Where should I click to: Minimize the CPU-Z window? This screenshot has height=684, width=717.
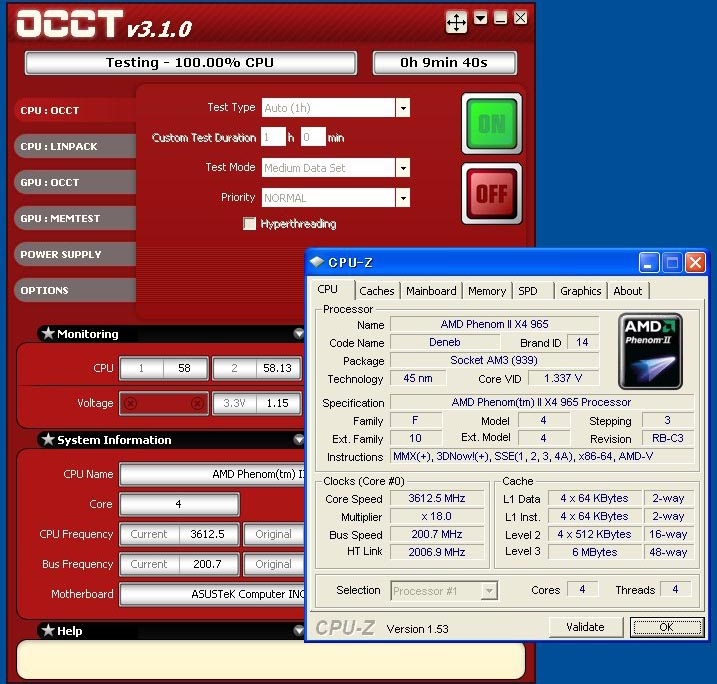pos(648,262)
